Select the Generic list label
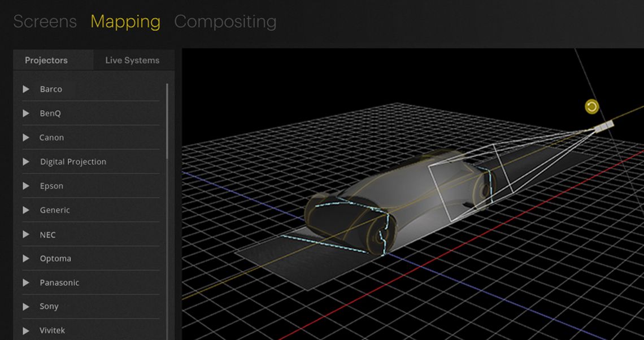 click(x=55, y=210)
